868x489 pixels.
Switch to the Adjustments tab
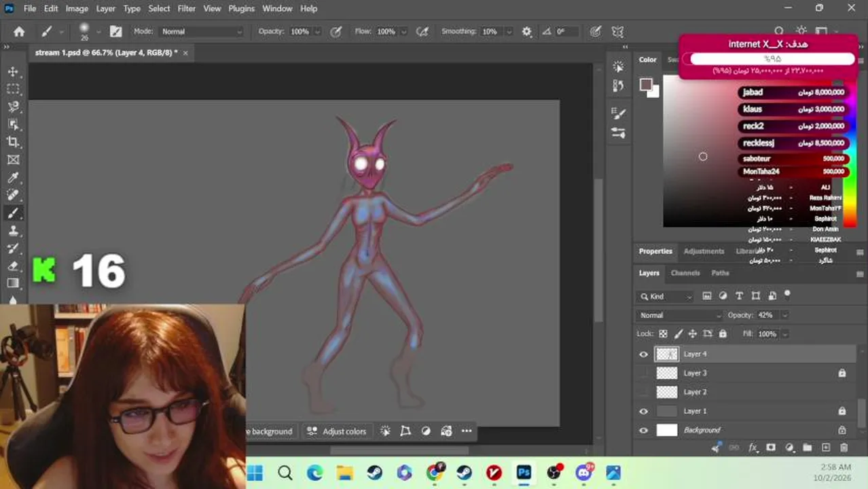704,251
